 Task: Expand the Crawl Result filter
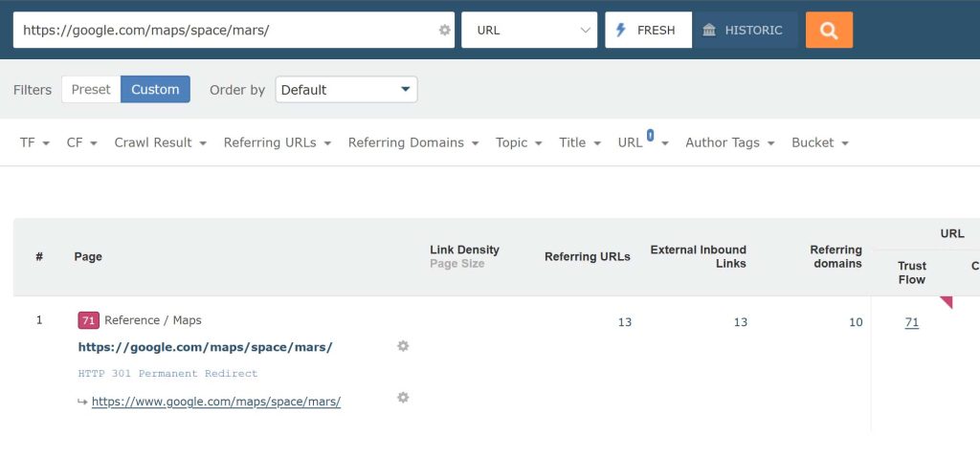coord(161,142)
